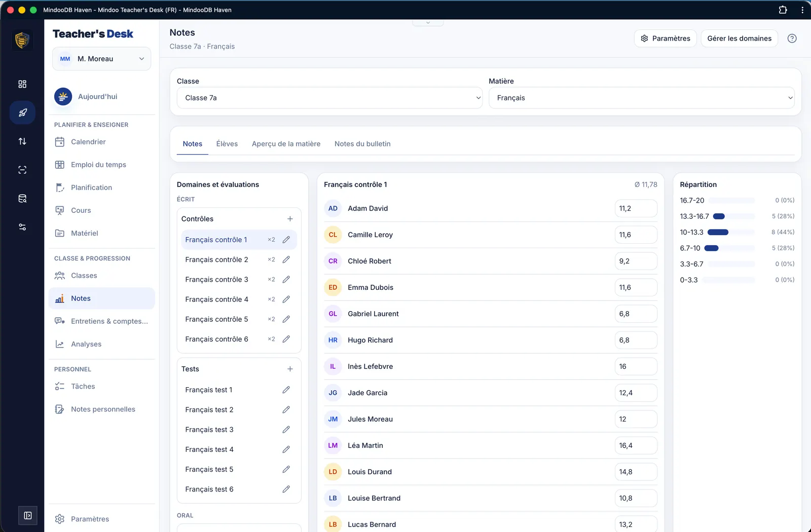Click the extensions puzzle icon in title bar

coord(783,10)
